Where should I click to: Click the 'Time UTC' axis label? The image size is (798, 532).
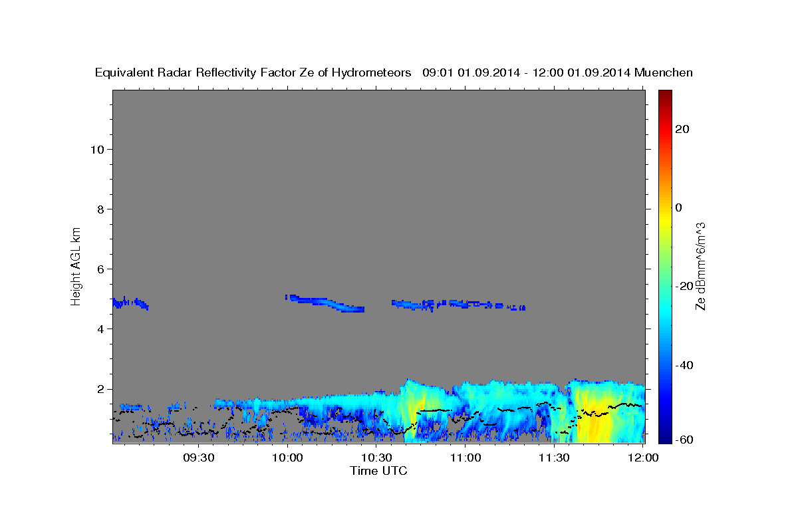[x=378, y=471]
